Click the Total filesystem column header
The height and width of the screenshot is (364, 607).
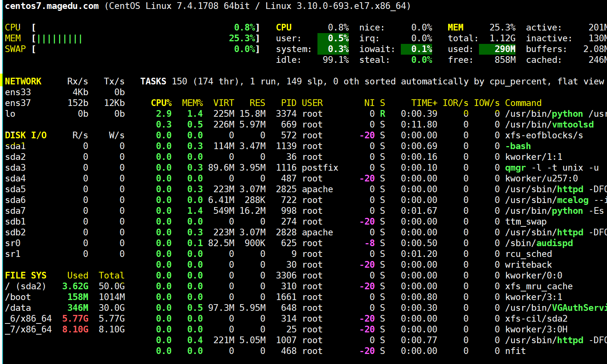(112, 276)
